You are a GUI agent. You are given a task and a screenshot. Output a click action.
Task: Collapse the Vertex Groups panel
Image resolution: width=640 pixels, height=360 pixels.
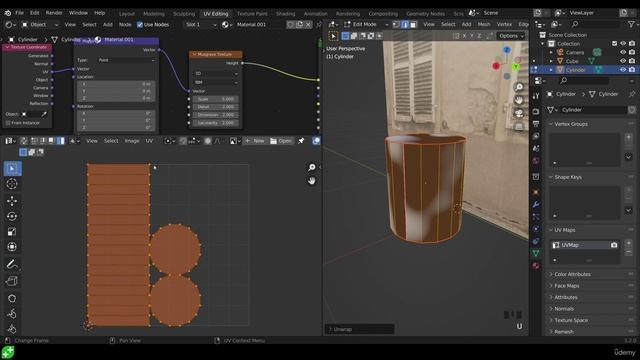coord(551,124)
